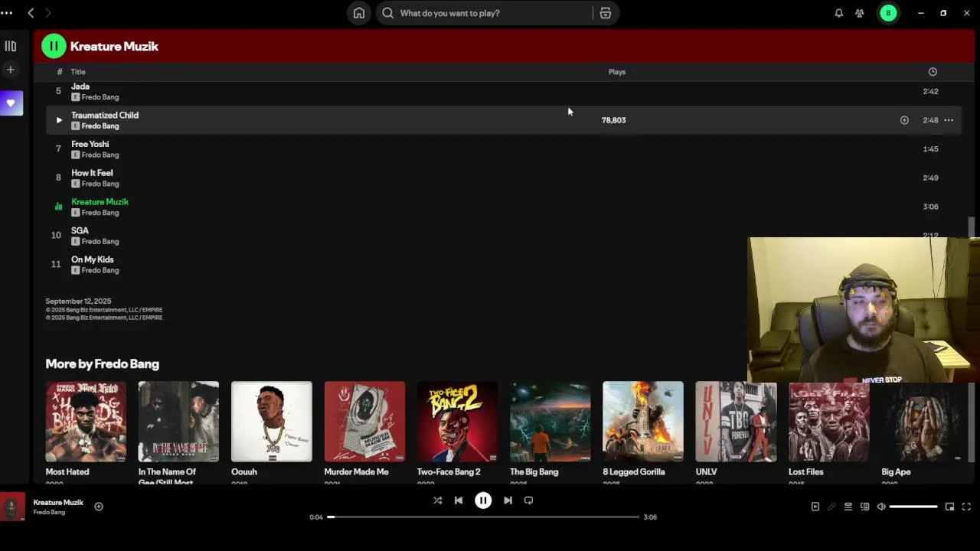Open track On My Kids

[x=93, y=259]
